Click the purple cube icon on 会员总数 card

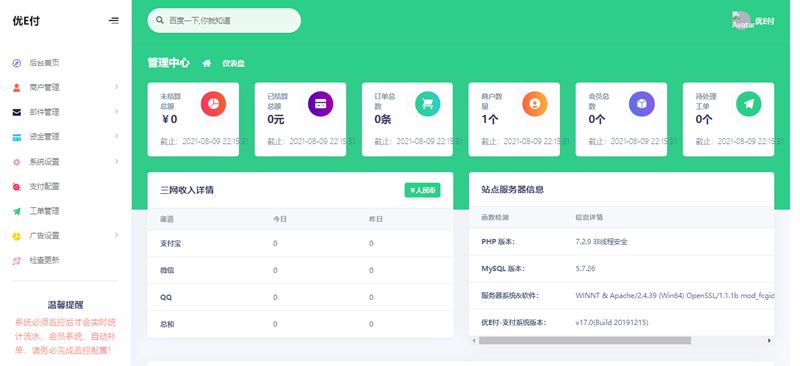pos(642,104)
